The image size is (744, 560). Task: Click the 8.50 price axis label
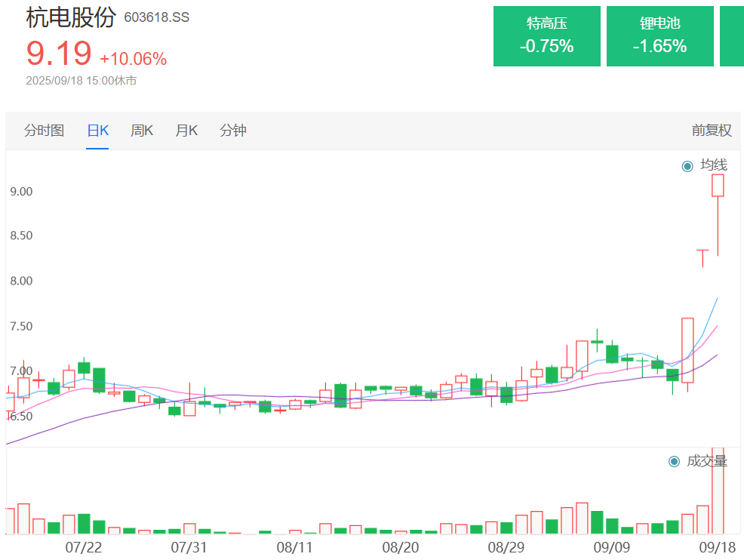[21, 235]
